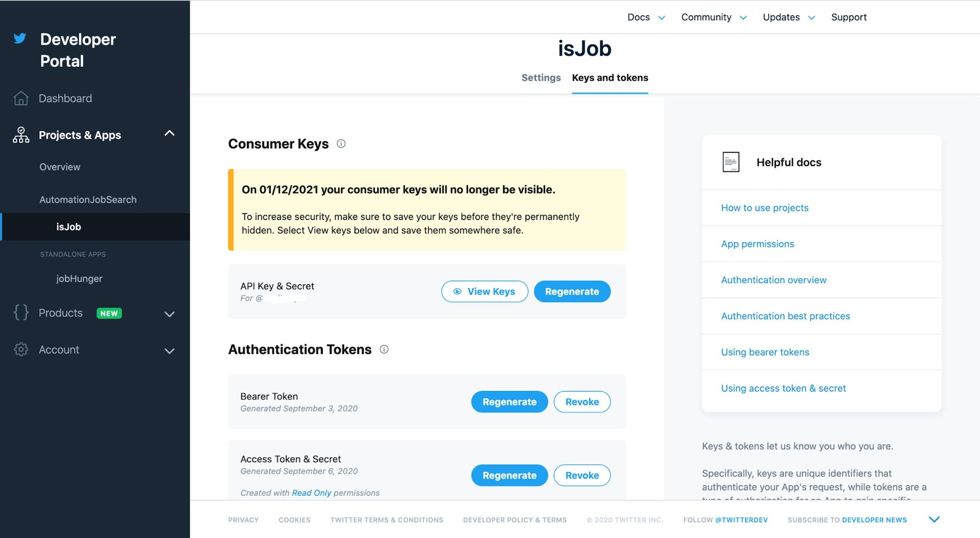Click the Authentication Tokens info icon

(x=384, y=349)
